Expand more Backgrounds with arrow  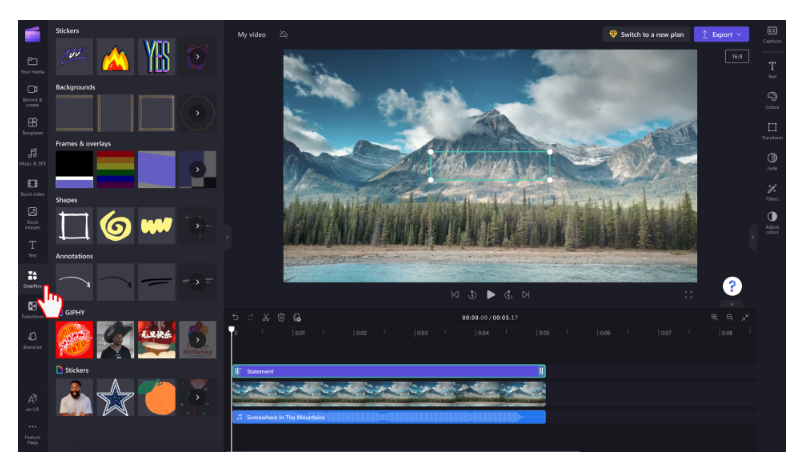coord(197,113)
